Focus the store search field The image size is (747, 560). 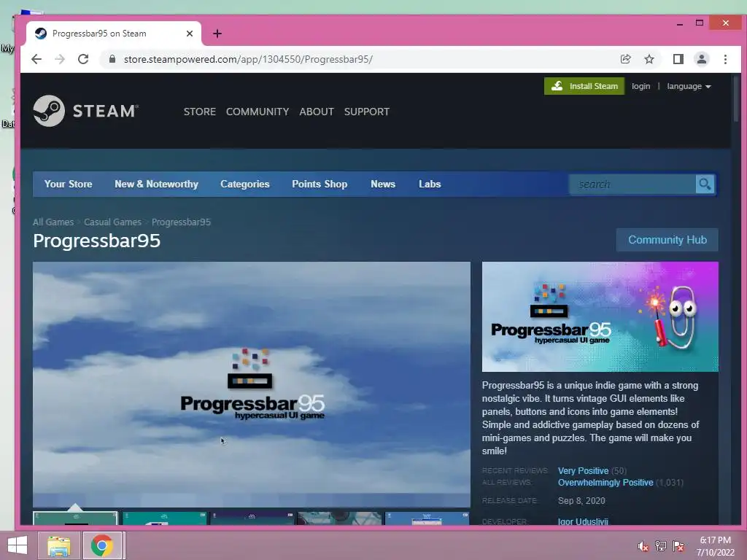[x=632, y=184]
